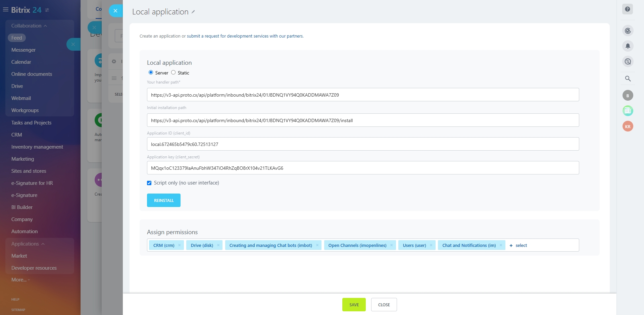Select the Server radio button
Viewport: 644px width, 315px height.
pos(151,72)
